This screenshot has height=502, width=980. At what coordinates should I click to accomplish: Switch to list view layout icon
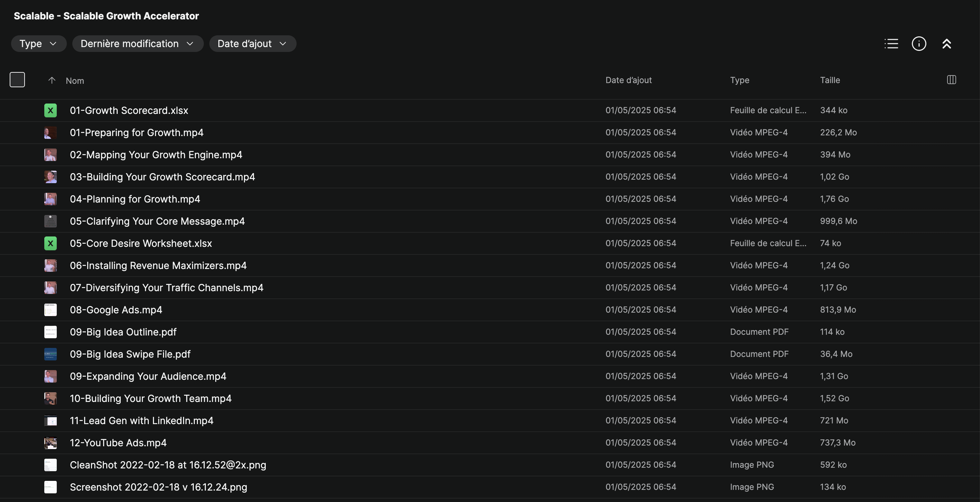coord(891,44)
